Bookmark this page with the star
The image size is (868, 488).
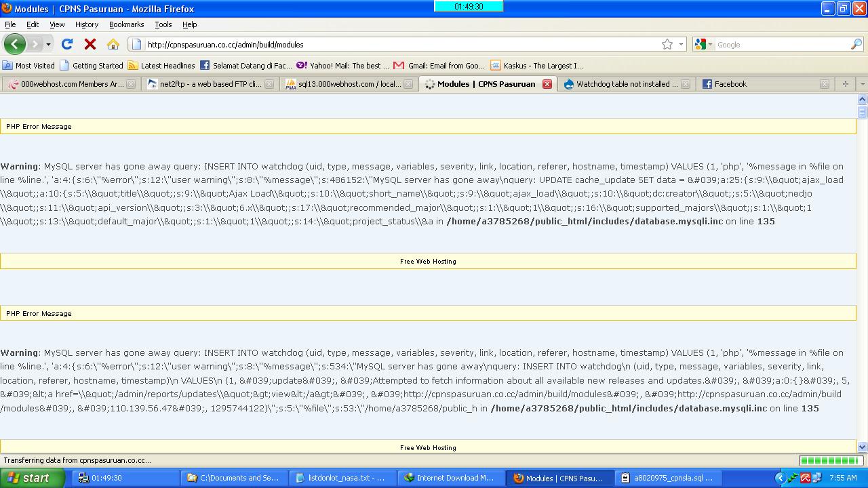coord(667,44)
